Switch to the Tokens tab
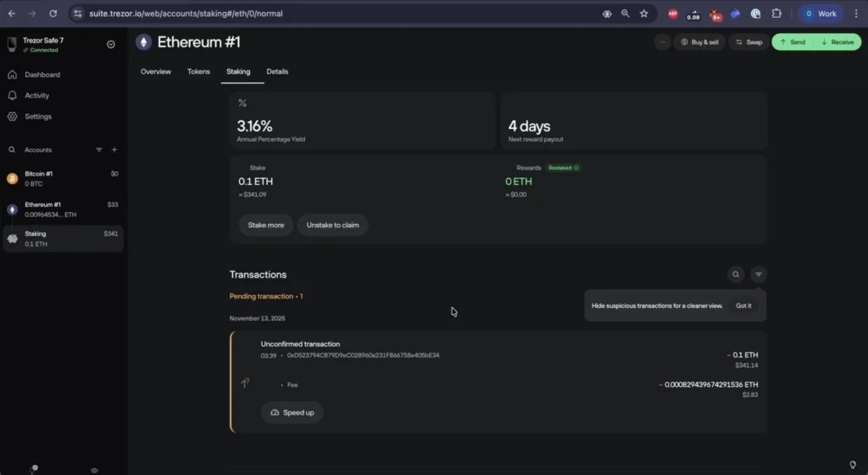868x475 pixels. click(x=198, y=72)
